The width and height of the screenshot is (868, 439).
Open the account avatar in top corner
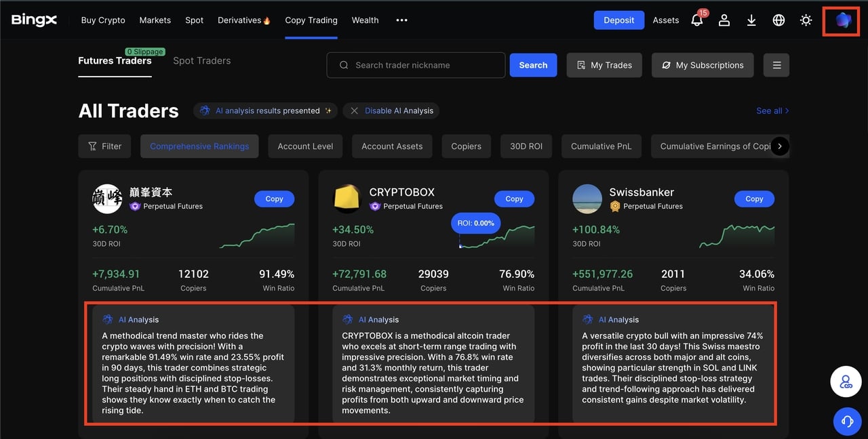(843, 20)
